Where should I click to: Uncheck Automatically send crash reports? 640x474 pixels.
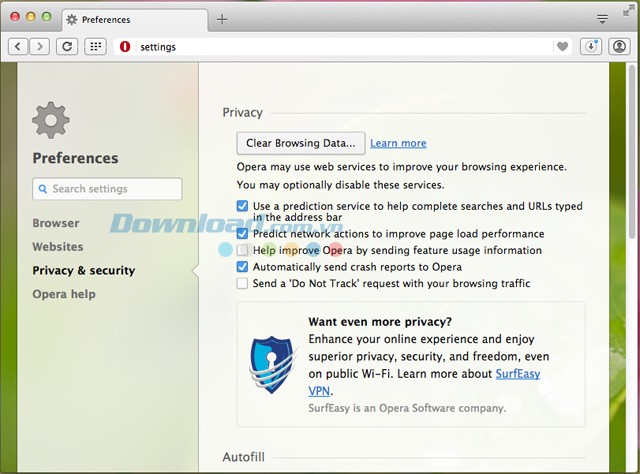[x=243, y=267]
